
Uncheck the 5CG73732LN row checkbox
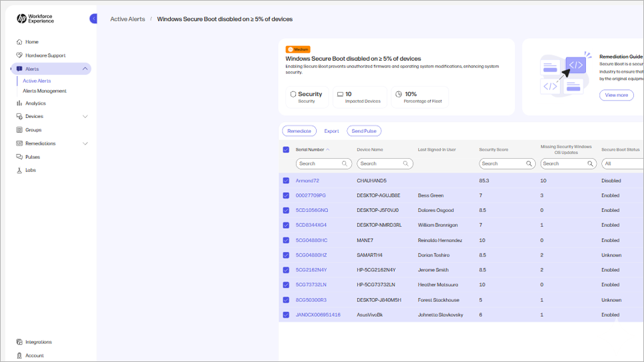(286, 285)
